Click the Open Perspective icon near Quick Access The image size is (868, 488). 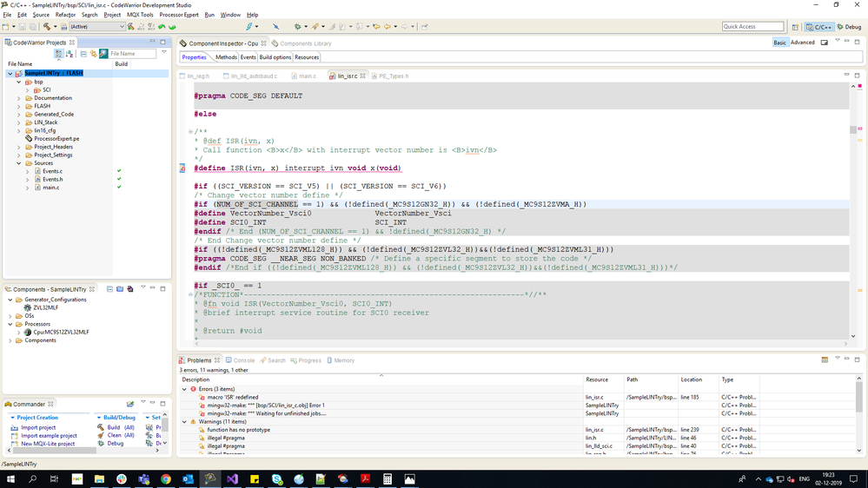tap(795, 27)
